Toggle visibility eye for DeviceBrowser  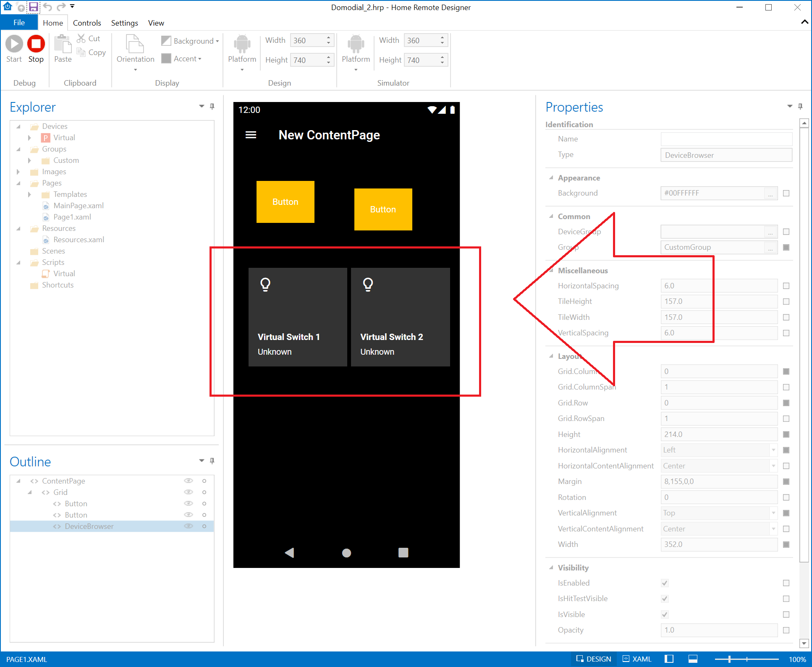click(x=189, y=526)
